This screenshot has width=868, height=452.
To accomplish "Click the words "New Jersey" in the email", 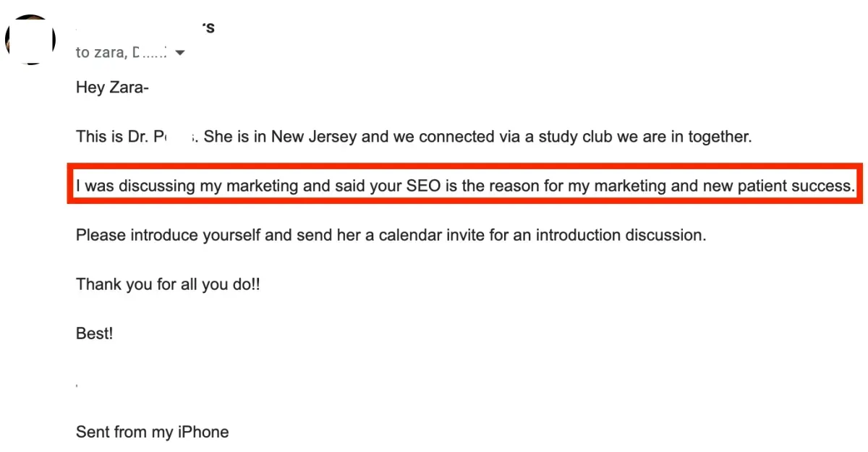I will click(x=314, y=137).
